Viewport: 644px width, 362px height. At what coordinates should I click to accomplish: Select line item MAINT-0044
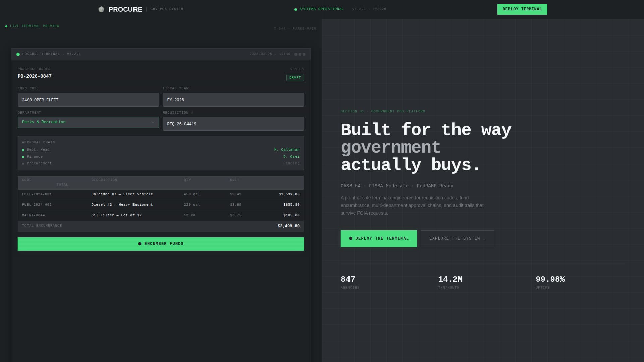point(161,215)
